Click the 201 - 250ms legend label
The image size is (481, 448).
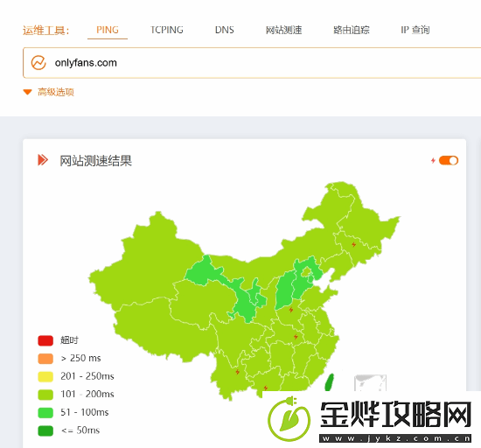click(87, 376)
